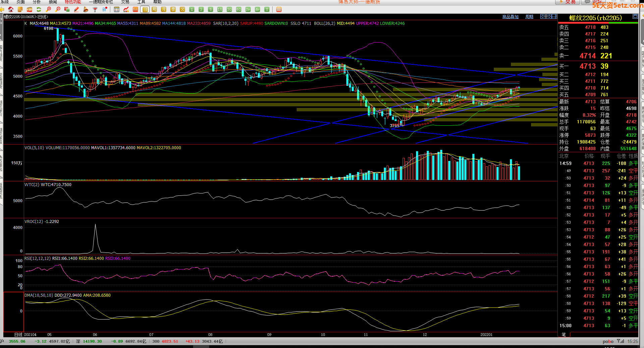Image resolution: width=644 pixels, height=348 pixels.
Task: Select the 15-minute period button
Action: click(220, 9)
